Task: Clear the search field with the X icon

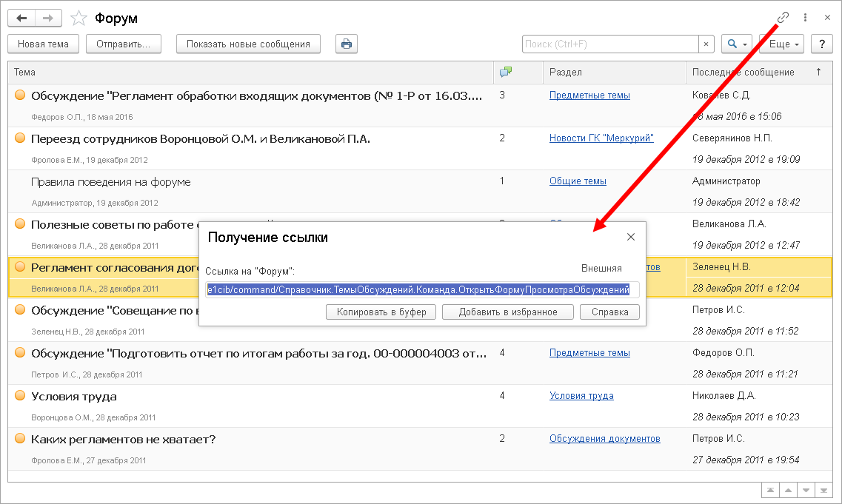Action: [x=706, y=44]
